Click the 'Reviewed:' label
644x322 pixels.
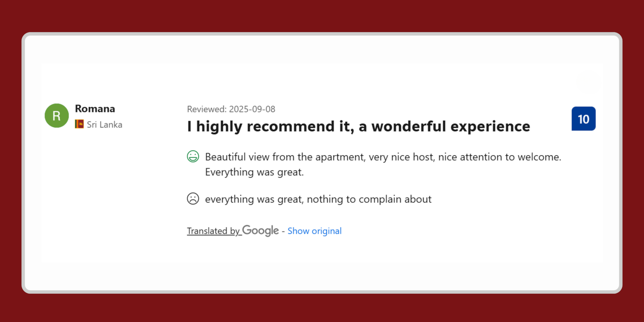[x=207, y=109]
